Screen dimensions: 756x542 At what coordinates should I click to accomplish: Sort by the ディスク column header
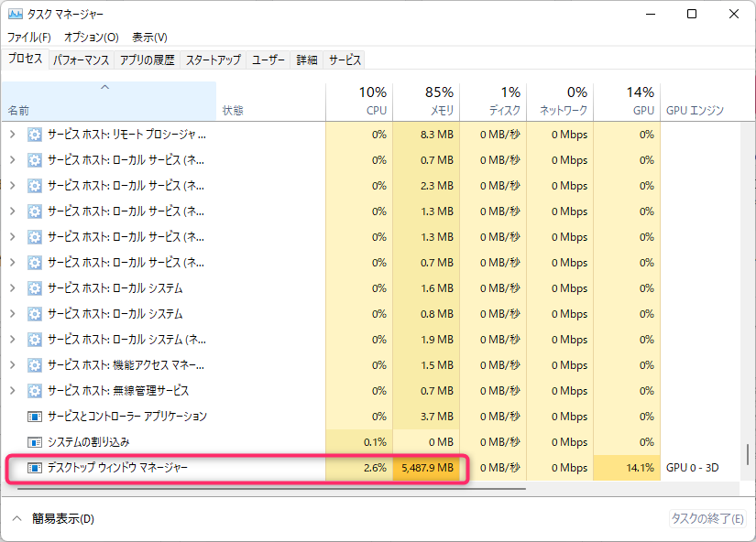coord(493,102)
